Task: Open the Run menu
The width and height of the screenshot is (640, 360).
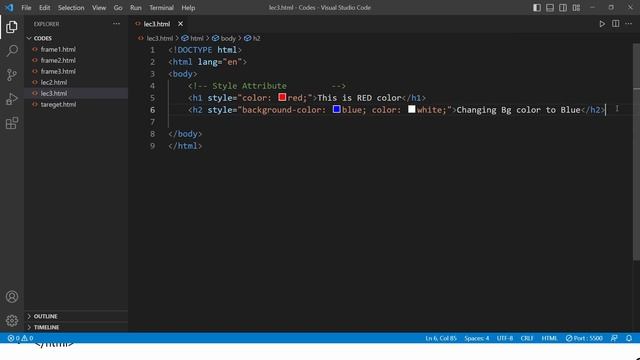Action: point(136,8)
